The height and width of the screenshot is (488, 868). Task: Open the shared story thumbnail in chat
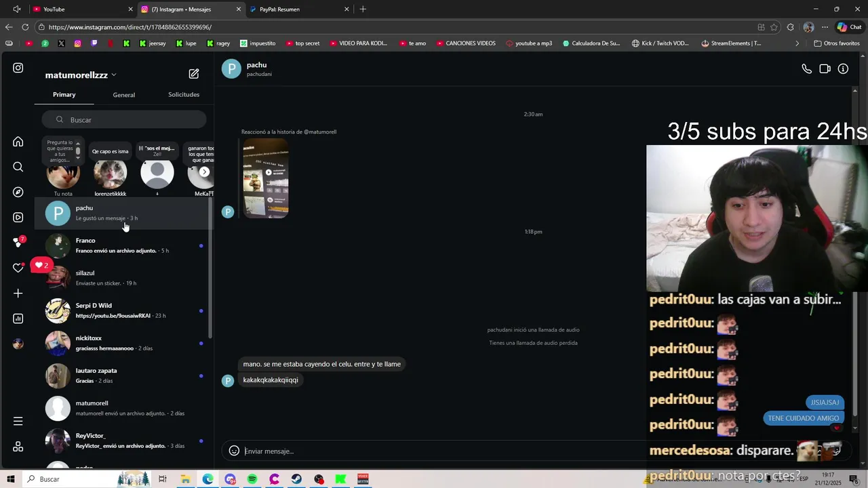tap(266, 178)
